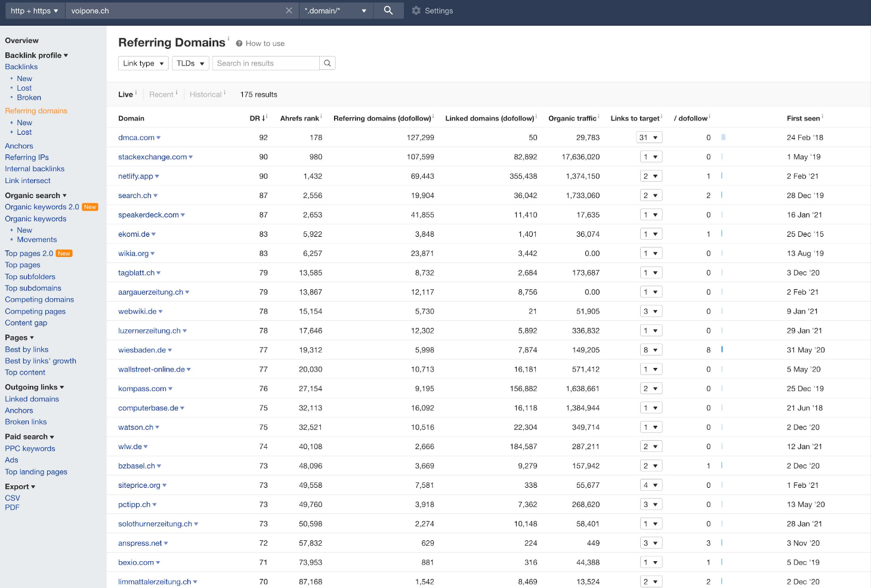Viewport: 871px width, 588px height.
Task: Focus the Search in results field
Action: click(265, 63)
